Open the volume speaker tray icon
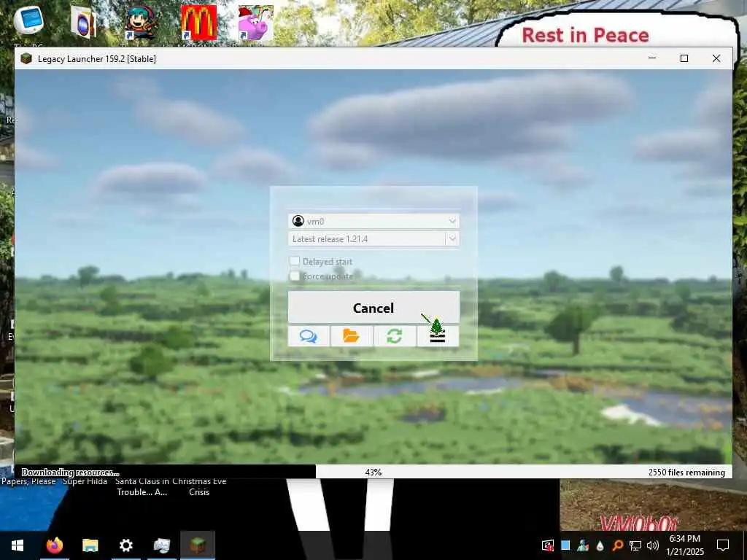Screen dimensions: 747x560 (x=653, y=545)
